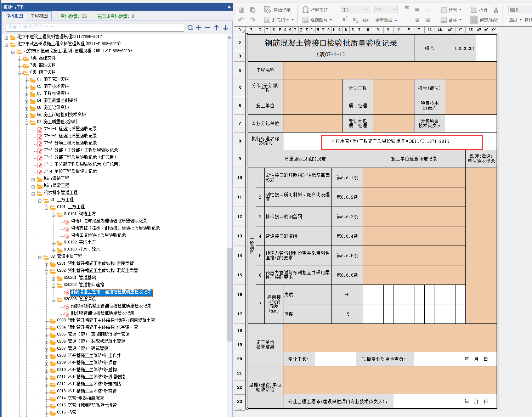The height and width of the screenshot is (417, 532).
Task: Click the plus (expand all) icon above tree
Action: [x=199, y=28]
